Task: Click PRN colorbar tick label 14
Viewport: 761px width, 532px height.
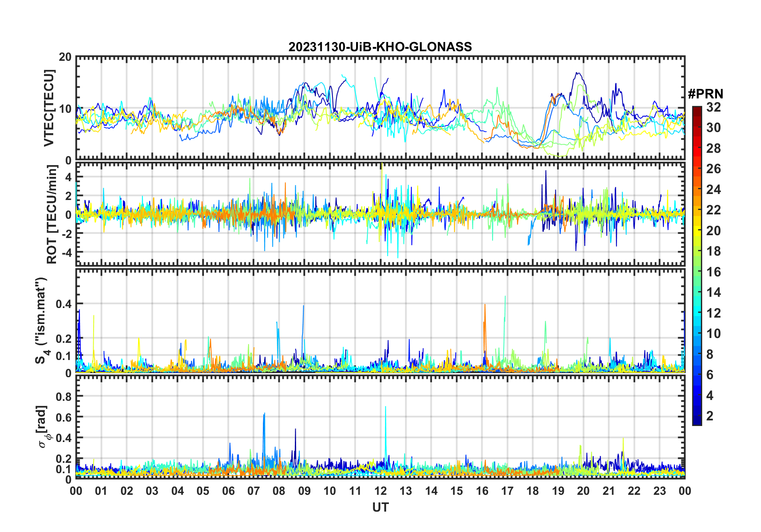Action: click(713, 292)
